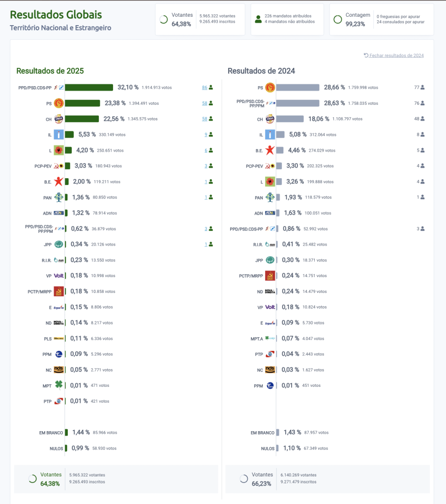This screenshot has width=446, height=504.
Task: Open the 9 mandates link for IL
Action: point(206,134)
